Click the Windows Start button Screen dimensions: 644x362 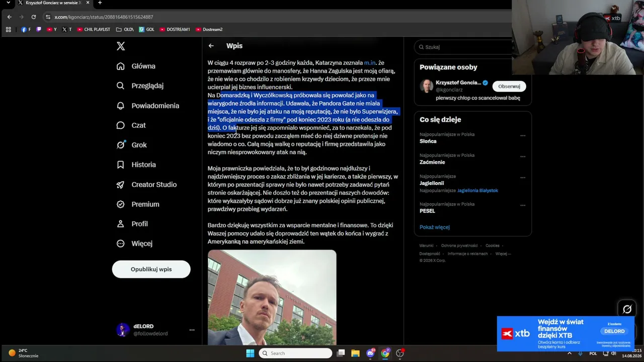[250, 353]
